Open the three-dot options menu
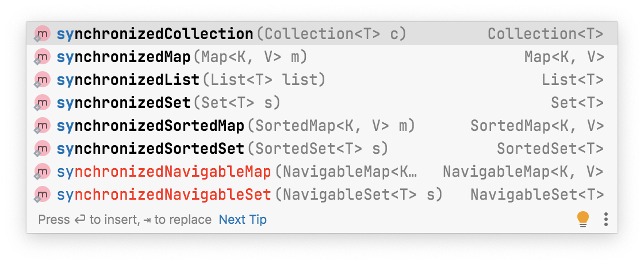This screenshot has height=264, width=644. click(606, 219)
